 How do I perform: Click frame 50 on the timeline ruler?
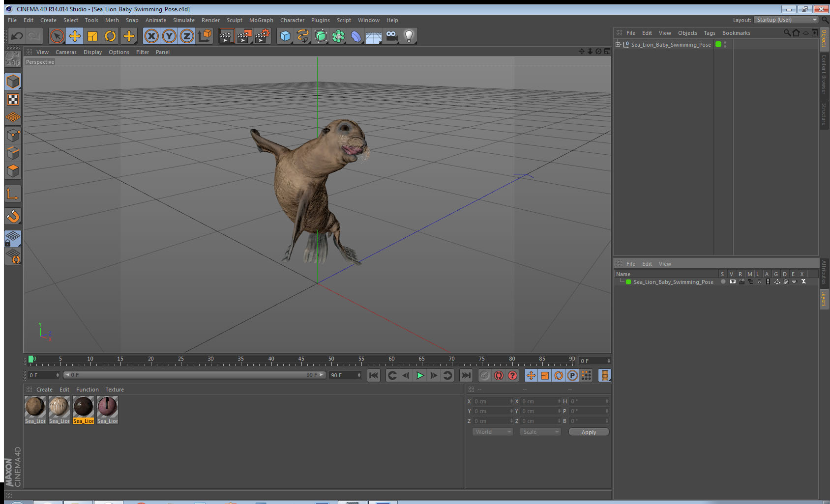331,360
